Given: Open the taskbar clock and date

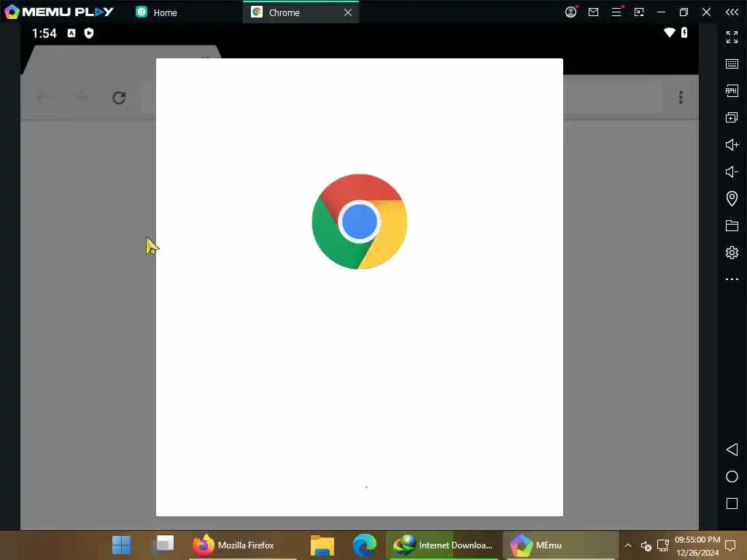Looking at the screenshot, I should coord(697,545).
